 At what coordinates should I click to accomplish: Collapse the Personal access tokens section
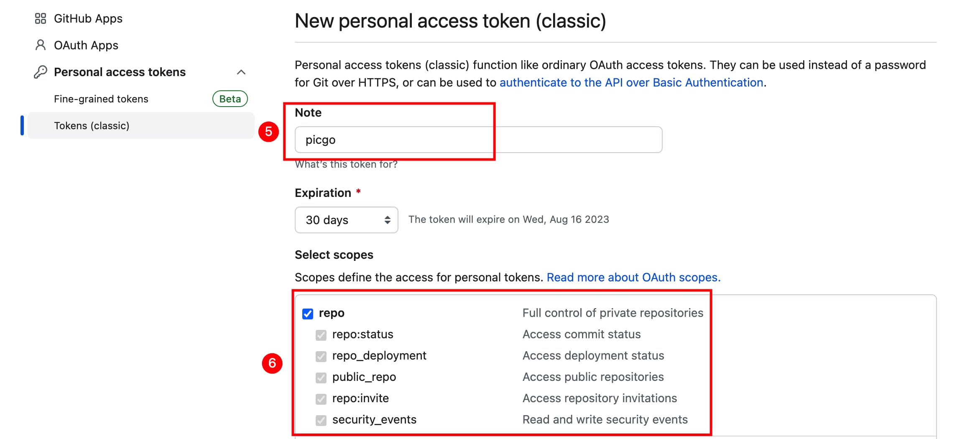[241, 72]
